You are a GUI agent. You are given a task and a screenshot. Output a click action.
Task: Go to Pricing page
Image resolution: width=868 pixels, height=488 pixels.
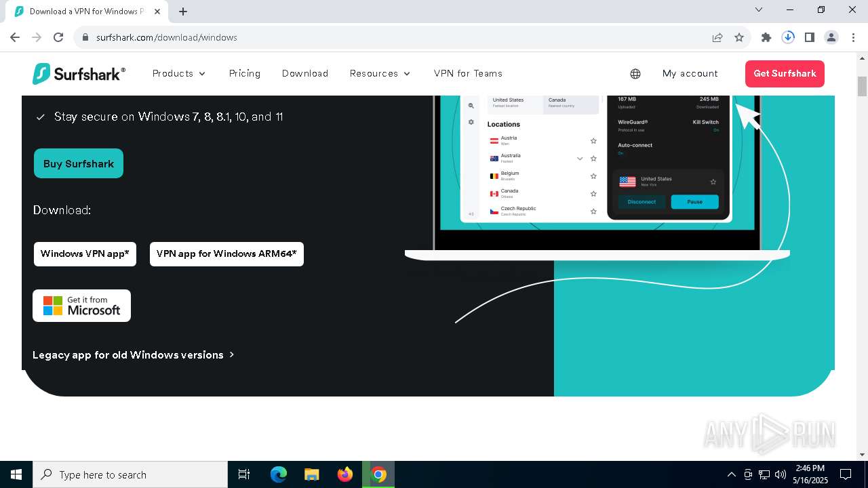pos(245,73)
